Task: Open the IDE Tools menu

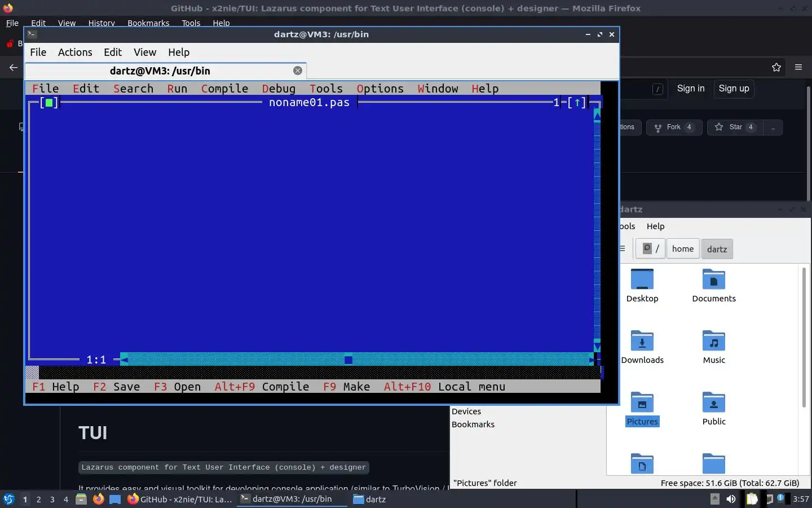Action: [326, 89]
